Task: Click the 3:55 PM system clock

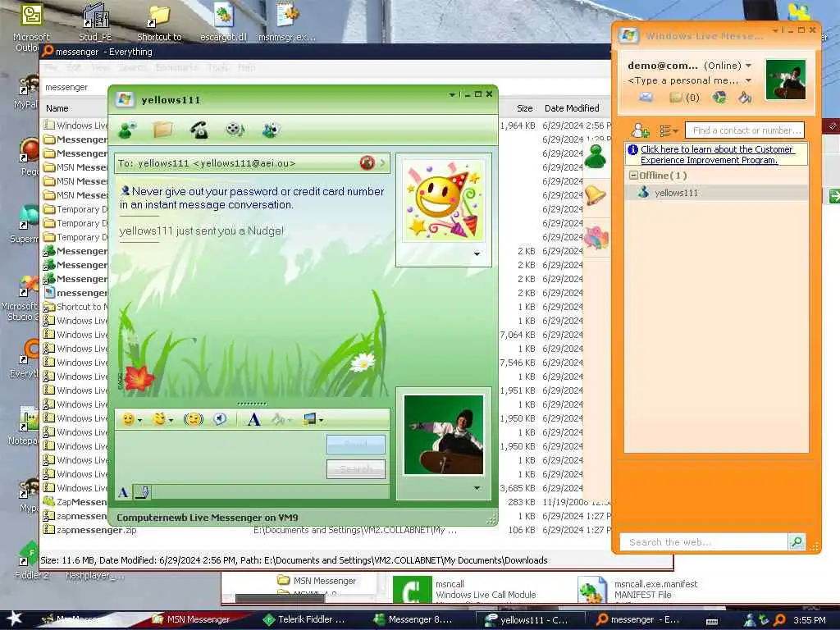Action: (810, 620)
